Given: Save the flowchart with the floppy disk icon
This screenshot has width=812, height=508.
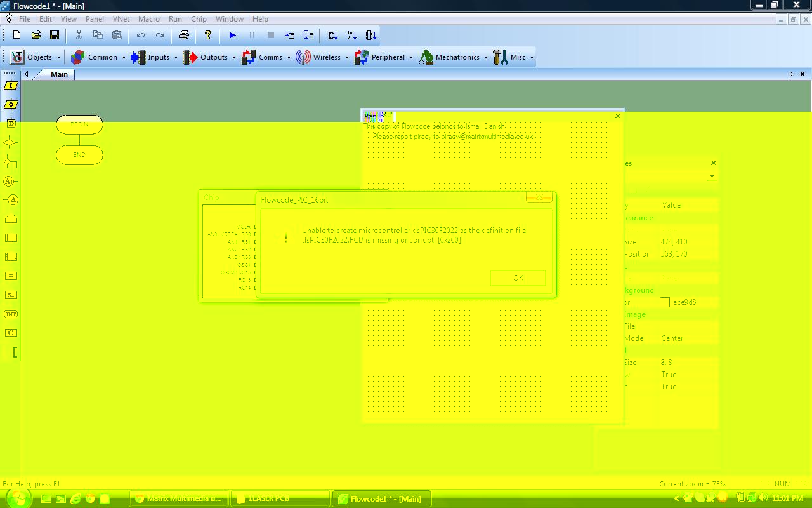Looking at the screenshot, I should click(55, 35).
